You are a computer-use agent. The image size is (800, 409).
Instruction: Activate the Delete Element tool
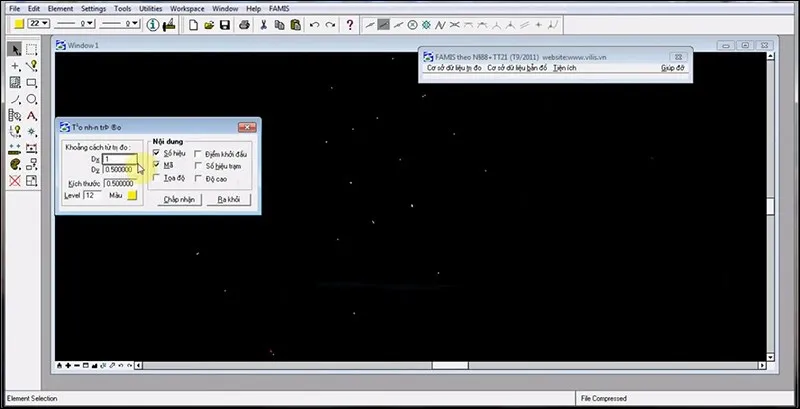pyautogui.click(x=14, y=181)
